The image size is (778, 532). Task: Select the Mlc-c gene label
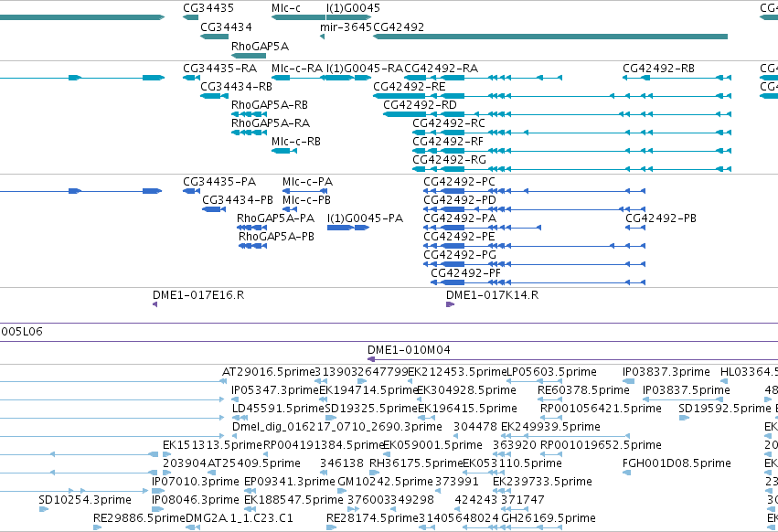(286, 8)
